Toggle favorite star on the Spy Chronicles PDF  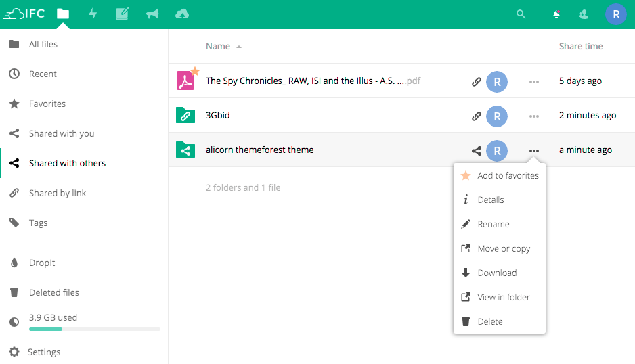[x=195, y=71]
